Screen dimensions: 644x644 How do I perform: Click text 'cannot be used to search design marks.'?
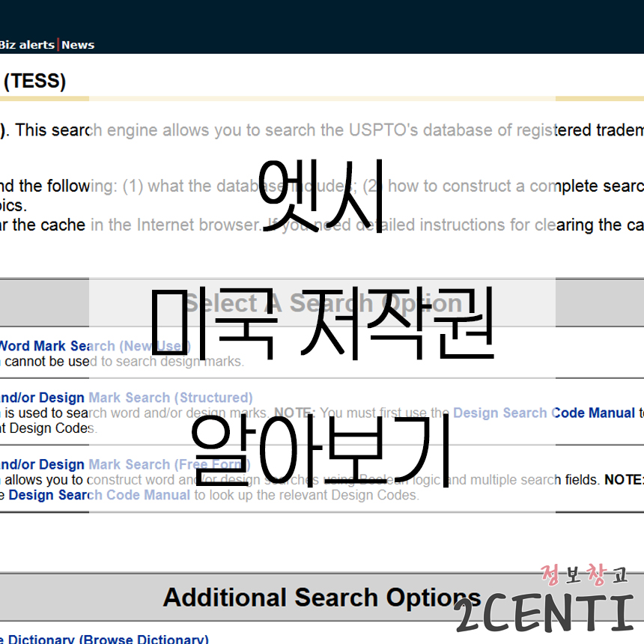pos(124,362)
